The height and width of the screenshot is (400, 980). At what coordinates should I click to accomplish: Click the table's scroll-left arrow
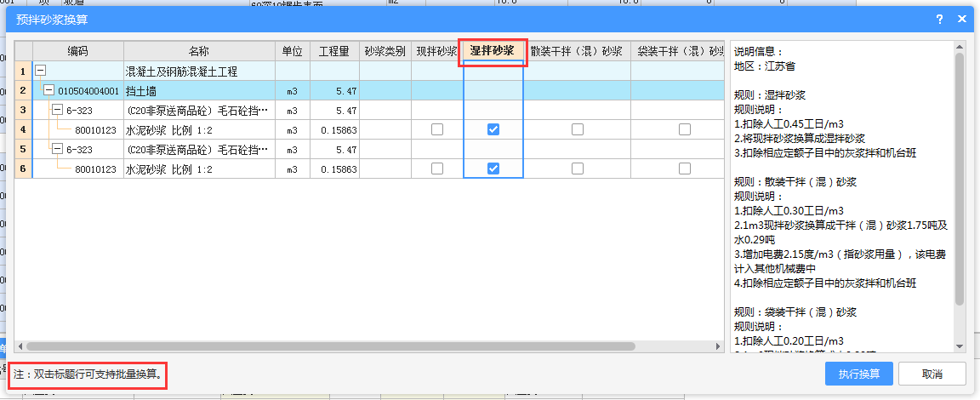(x=20, y=346)
